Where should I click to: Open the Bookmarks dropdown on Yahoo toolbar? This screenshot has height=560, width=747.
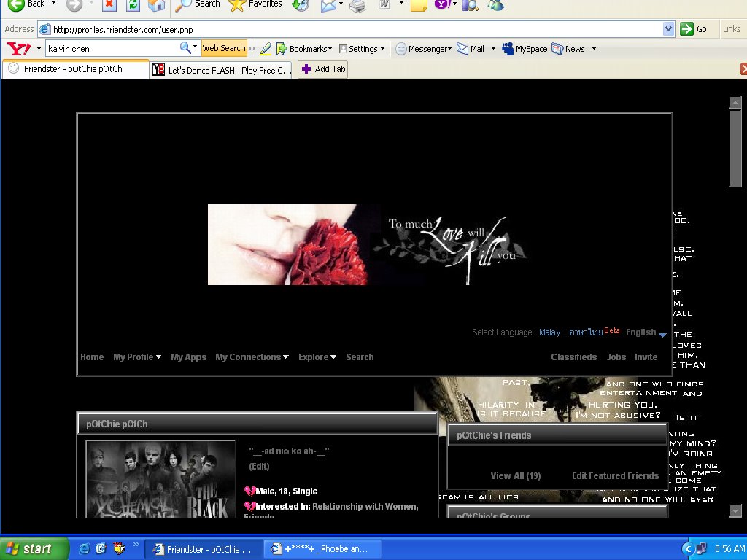click(304, 49)
